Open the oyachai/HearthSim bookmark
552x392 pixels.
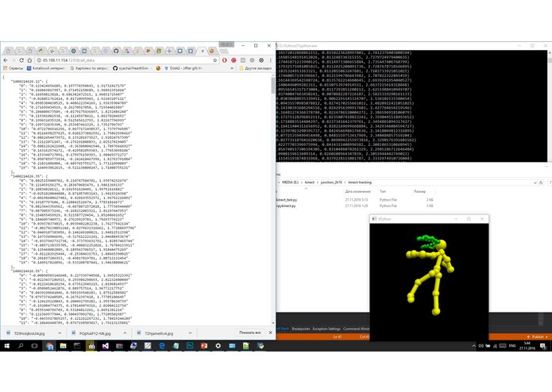(x=130, y=68)
